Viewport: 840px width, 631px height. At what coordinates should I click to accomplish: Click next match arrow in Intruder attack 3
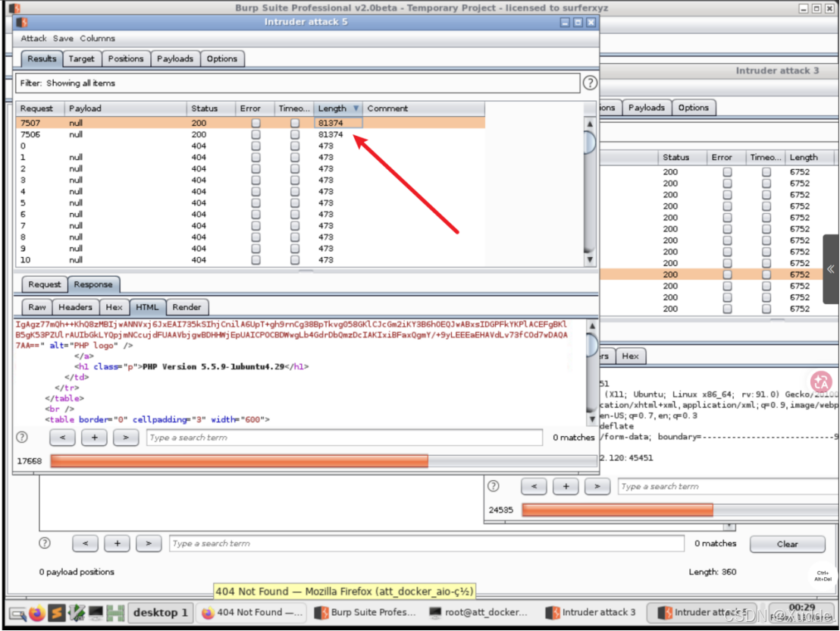click(597, 486)
